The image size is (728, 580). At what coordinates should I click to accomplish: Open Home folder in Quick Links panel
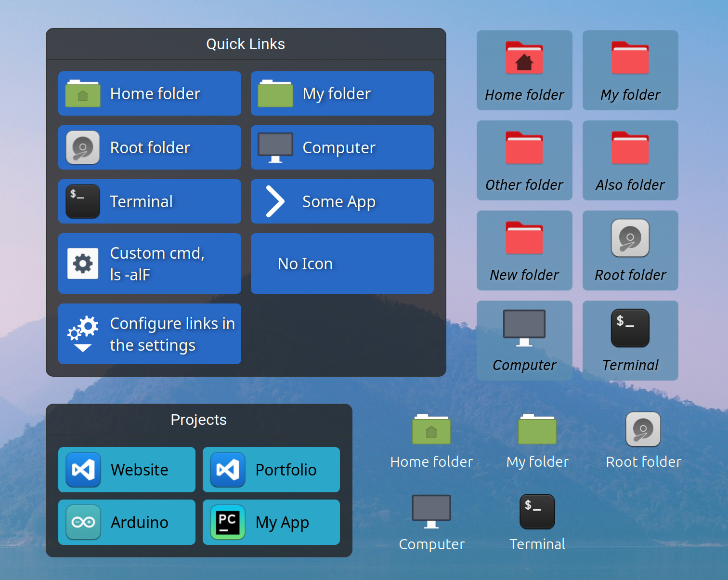pos(150,93)
